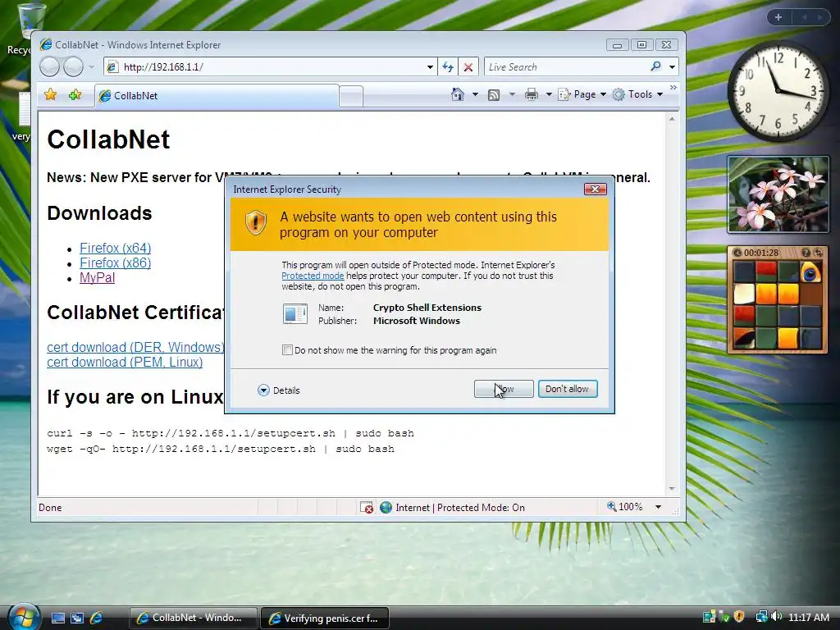
Task: Click the MyPal download link
Action: click(x=97, y=277)
